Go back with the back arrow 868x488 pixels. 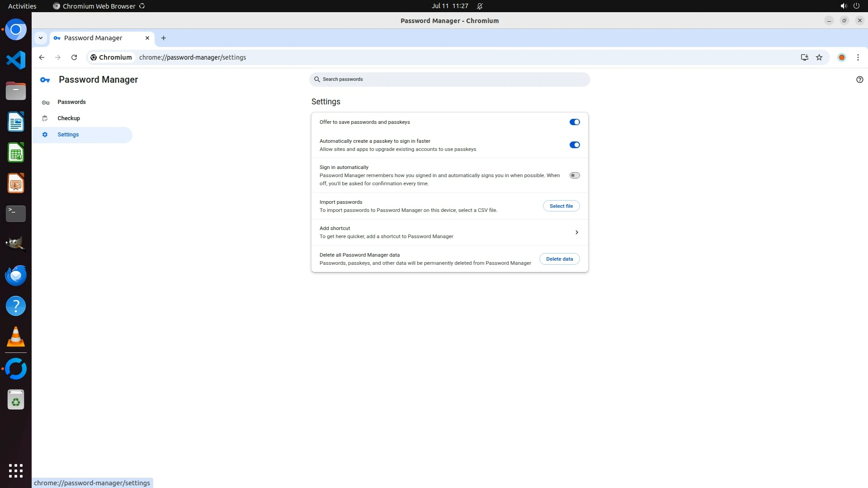point(42,57)
